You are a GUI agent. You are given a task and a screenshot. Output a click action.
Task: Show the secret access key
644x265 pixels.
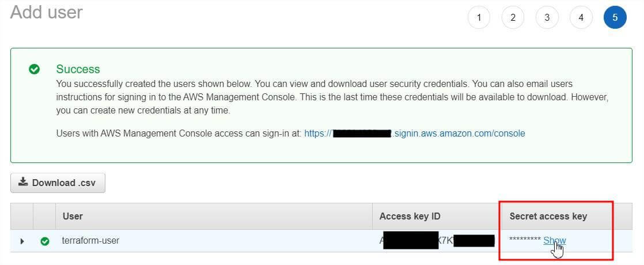coord(554,240)
